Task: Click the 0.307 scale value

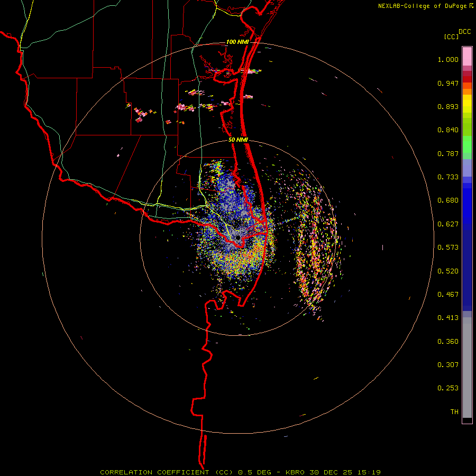Action: (448, 365)
